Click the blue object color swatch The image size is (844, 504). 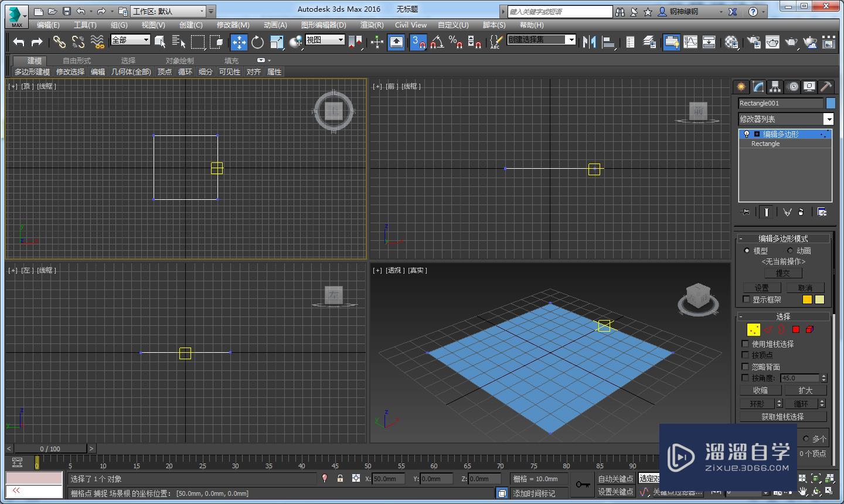(831, 103)
